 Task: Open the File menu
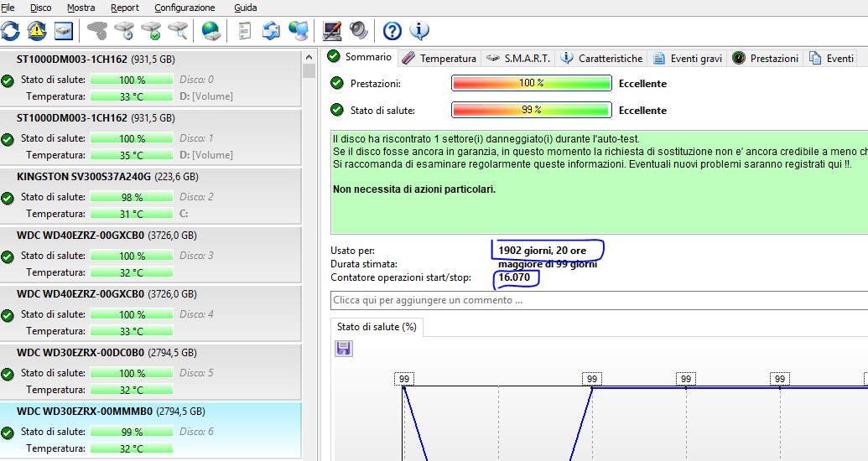(x=8, y=8)
